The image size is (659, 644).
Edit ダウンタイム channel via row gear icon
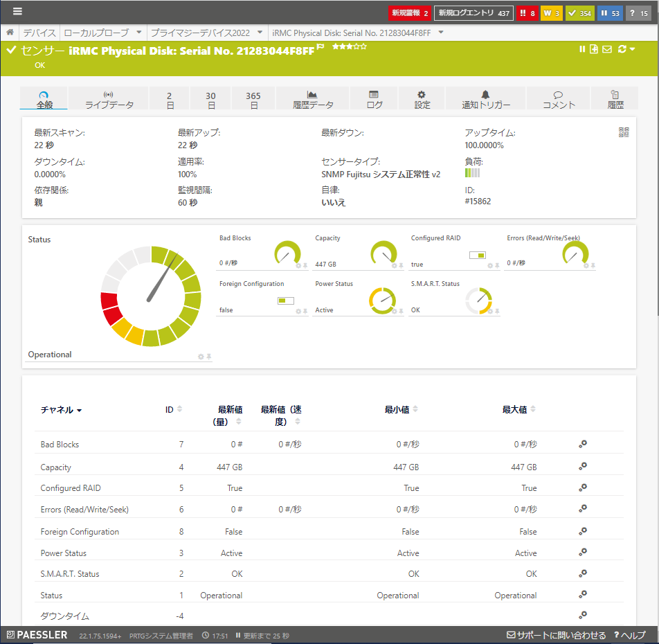[583, 615]
